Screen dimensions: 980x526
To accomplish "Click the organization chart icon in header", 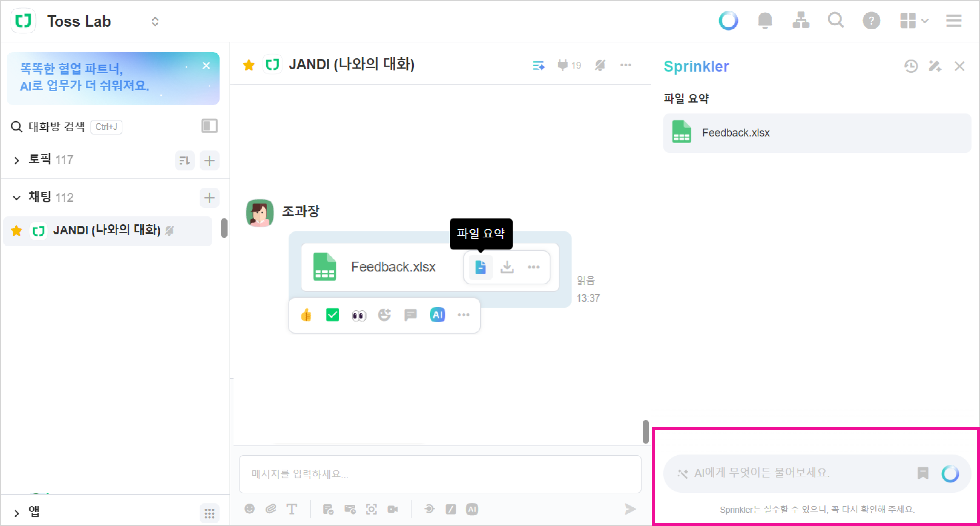I will (x=800, y=21).
